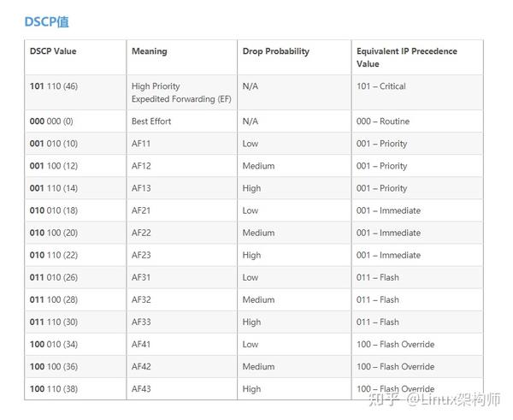The image size is (513, 420).
Task: Click the 001 100 (12) cell
Action: point(53,166)
